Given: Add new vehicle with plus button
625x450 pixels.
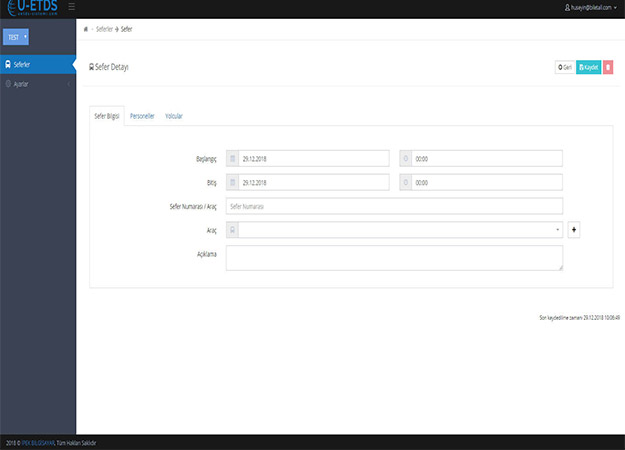Looking at the screenshot, I should [x=574, y=230].
